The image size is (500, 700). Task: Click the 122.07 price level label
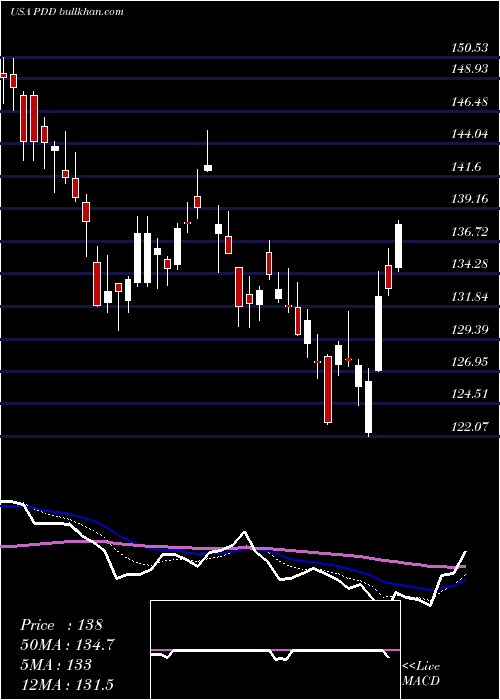pos(469,427)
